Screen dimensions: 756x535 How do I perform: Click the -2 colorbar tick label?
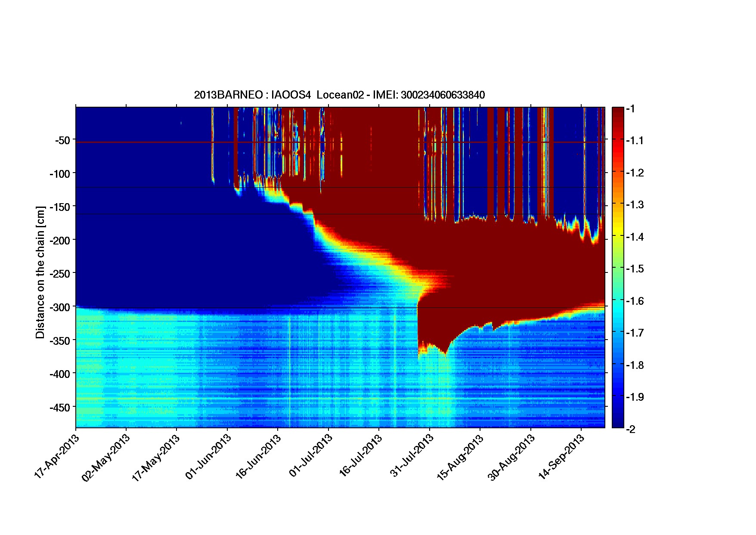(632, 429)
